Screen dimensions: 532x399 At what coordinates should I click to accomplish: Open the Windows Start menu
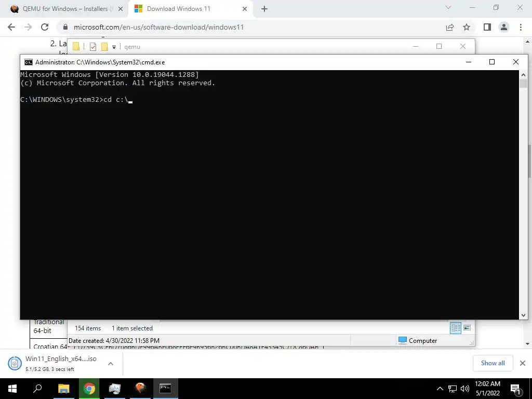[x=12, y=389]
